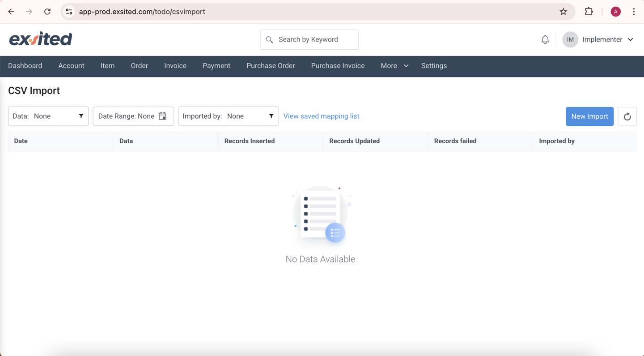644x356 pixels.
Task: Start a New Import
Action: pos(589,116)
